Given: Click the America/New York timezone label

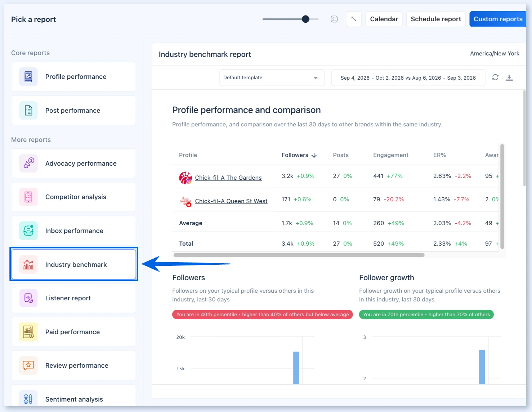Looking at the screenshot, I should tap(495, 54).
